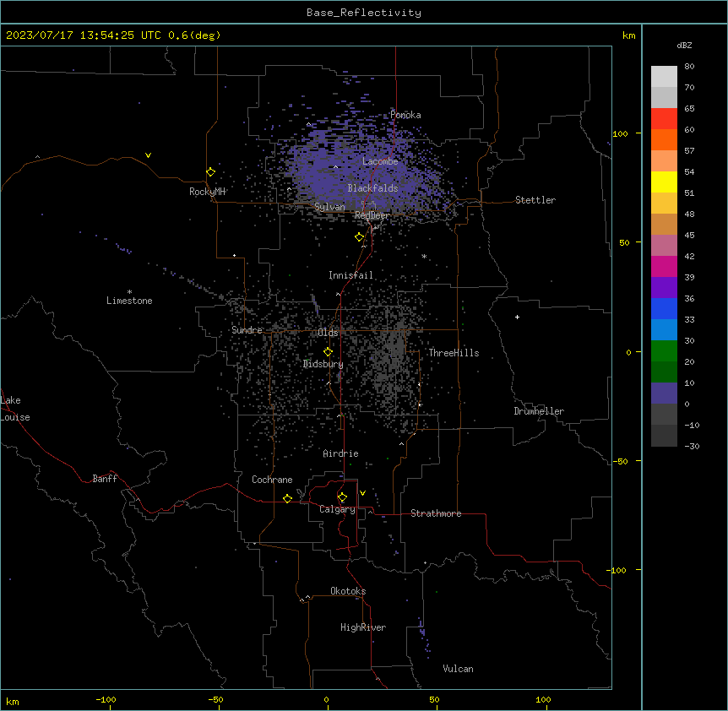Click the yellow marker south of RedDeer
Screen dimensions: 728x711
[359, 237]
